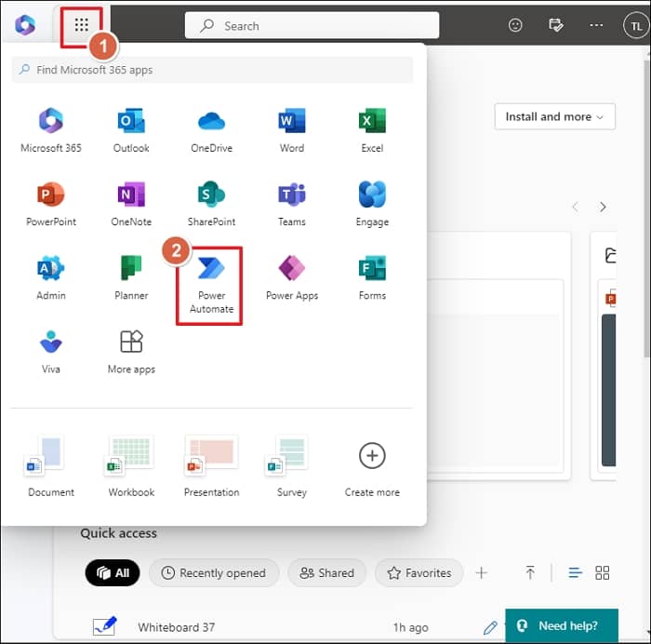Launch Planner app

click(x=131, y=278)
